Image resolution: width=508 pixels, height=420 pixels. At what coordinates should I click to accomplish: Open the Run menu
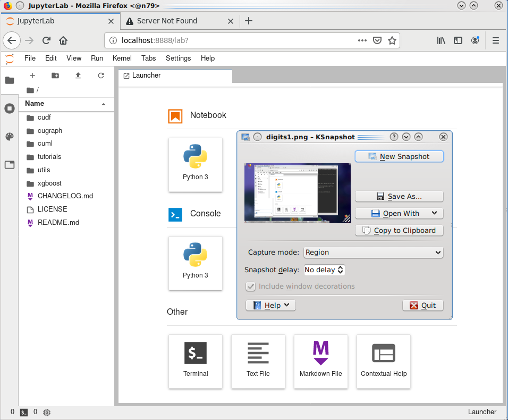[97, 58]
